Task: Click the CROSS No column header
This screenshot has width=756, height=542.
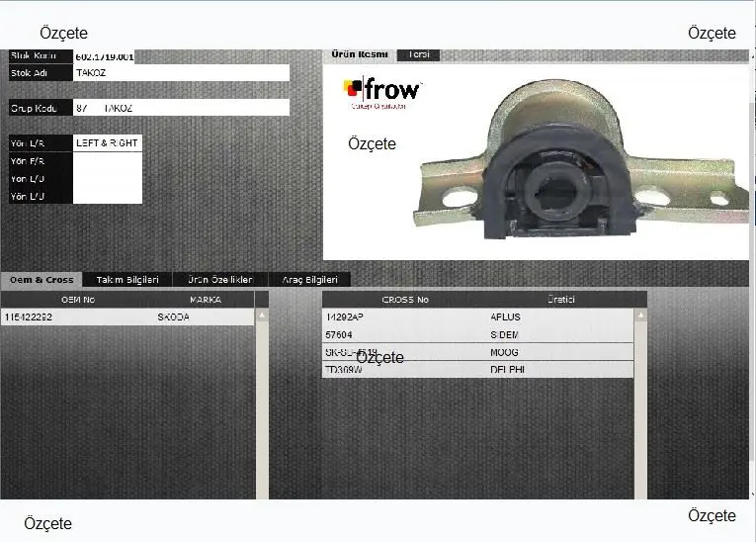Action: tap(405, 300)
